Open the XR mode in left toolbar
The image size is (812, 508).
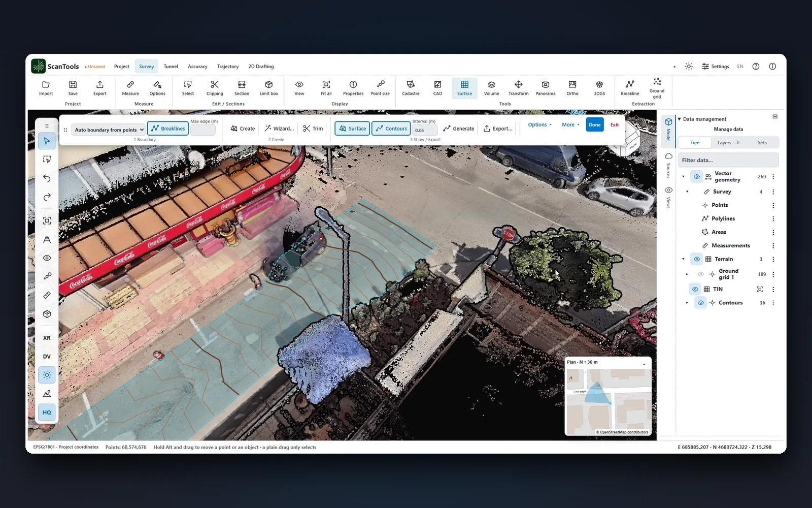click(47, 338)
